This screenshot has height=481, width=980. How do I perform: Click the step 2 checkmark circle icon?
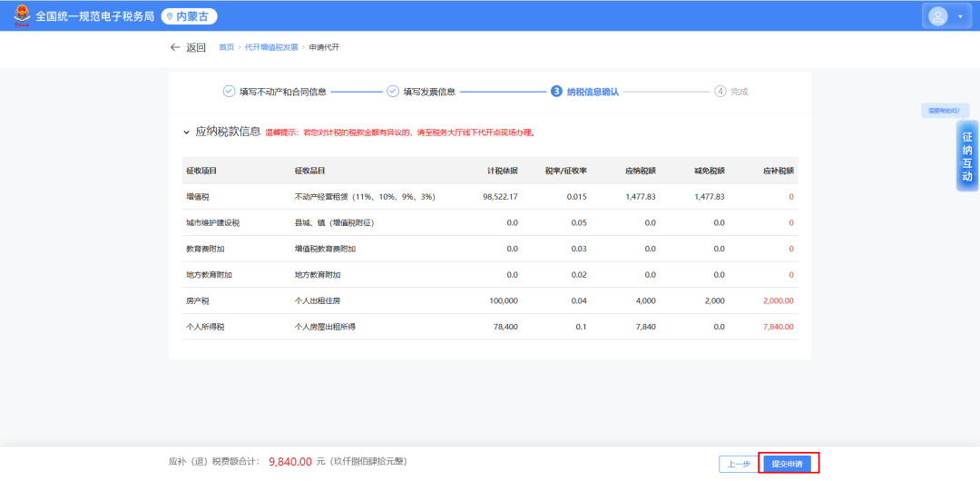coord(393,91)
